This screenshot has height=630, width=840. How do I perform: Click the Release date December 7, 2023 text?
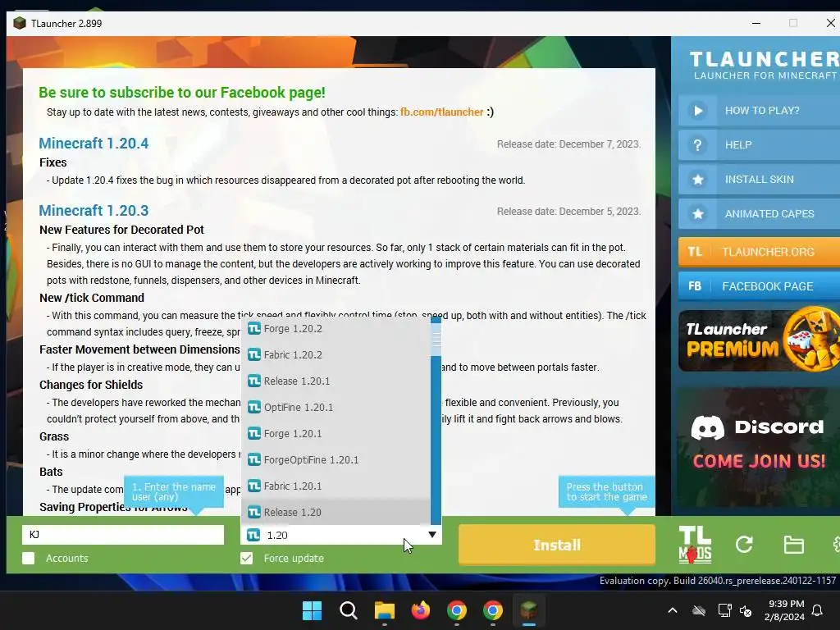568,144
